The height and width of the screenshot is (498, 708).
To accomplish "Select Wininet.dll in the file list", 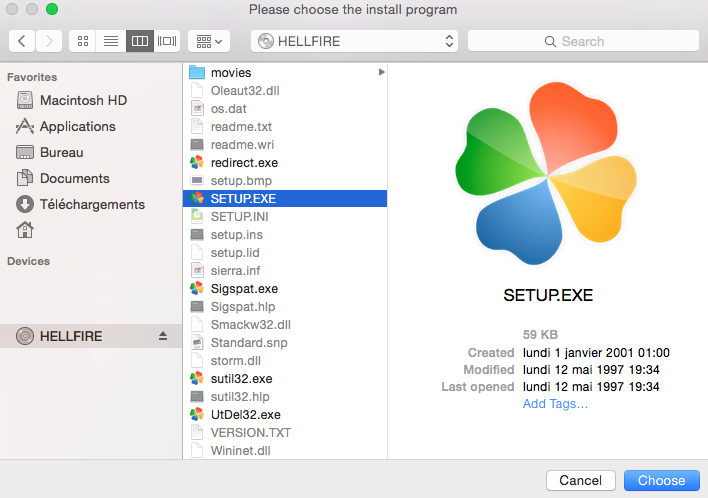I will [x=285, y=451].
